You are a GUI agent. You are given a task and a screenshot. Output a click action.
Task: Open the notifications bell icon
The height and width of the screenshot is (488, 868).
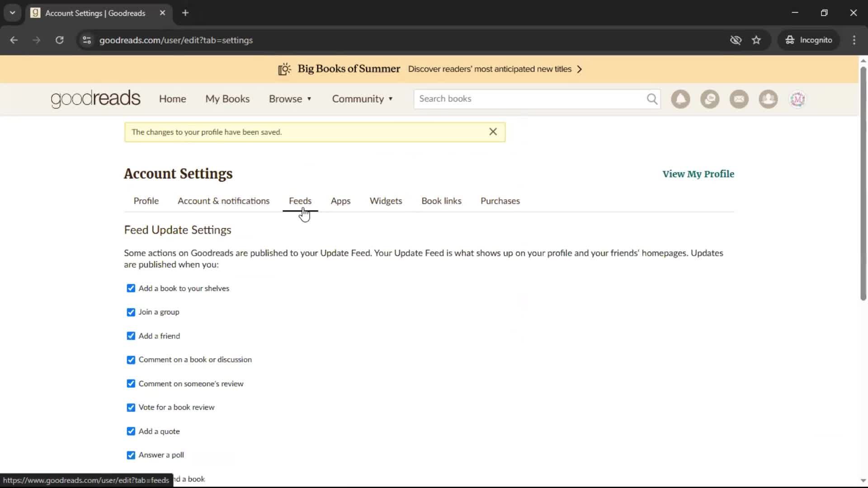pos(680,99)
